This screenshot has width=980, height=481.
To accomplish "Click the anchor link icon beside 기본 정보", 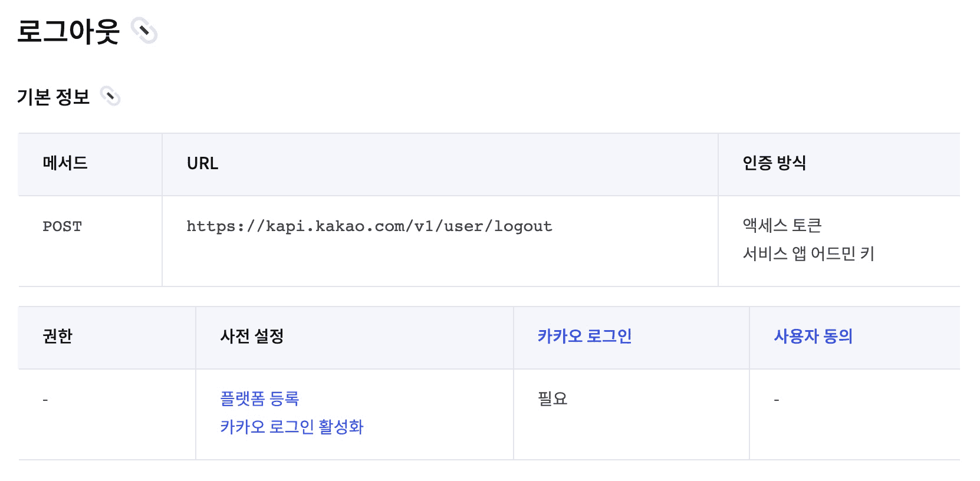I will point(110,96).
